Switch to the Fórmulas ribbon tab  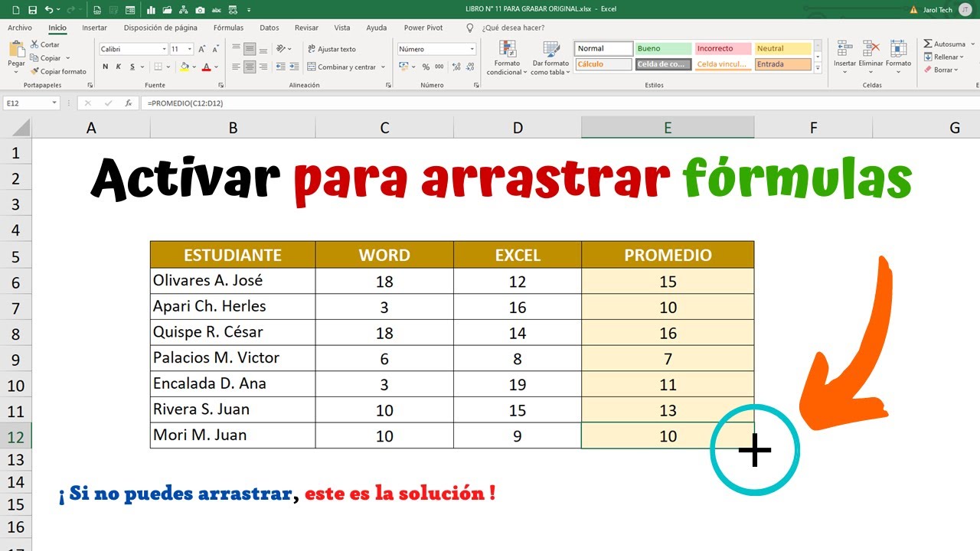pyautogui.click(x=228, y=27)
